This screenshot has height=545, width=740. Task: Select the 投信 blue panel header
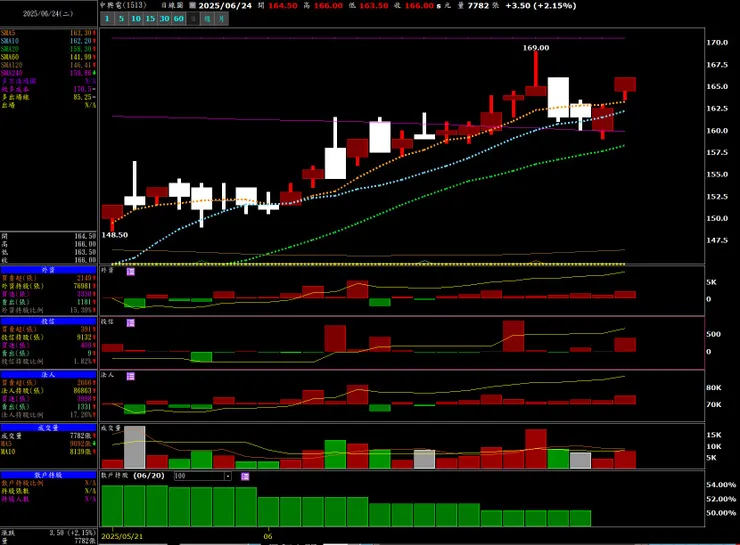click(48, 321)
